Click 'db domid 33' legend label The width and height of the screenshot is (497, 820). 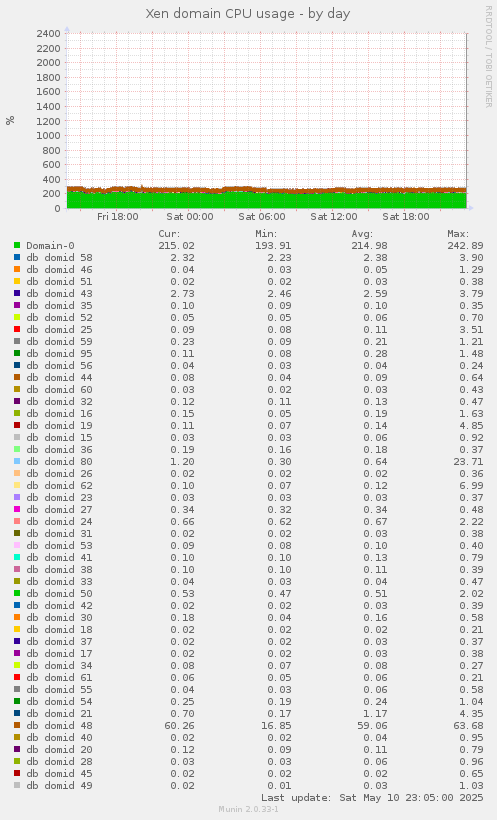59,582
